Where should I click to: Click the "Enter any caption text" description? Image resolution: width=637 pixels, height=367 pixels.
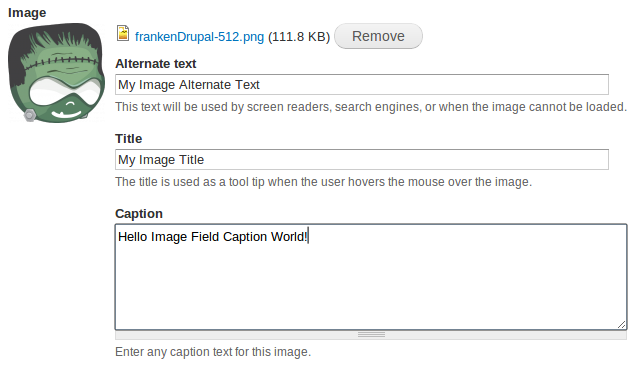point(213,352)
